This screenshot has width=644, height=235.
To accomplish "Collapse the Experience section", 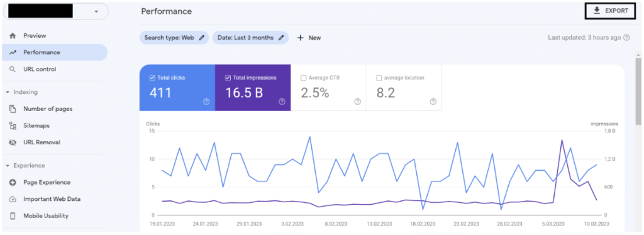I will (8, 166).
